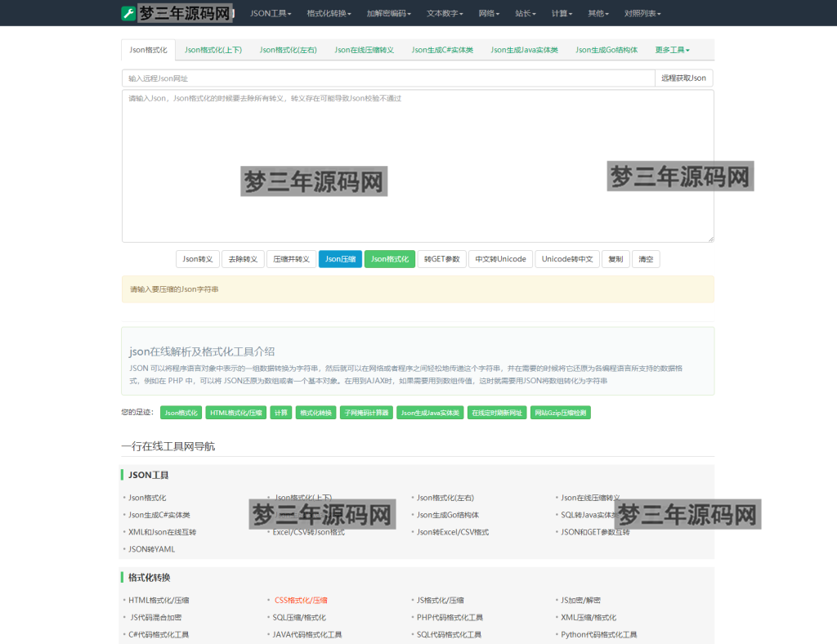Click inside the Json input textarea
The height and width of the screenshot is (644, 837).
418,166
